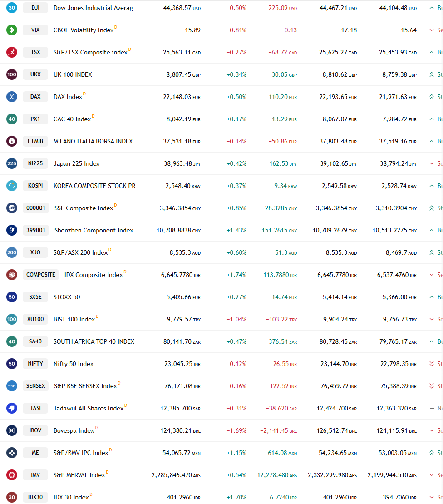Image resolution: width=443 pixels, height=504 pixels.
Task: Open STOXX 50 name link
Action: [67, 297]
